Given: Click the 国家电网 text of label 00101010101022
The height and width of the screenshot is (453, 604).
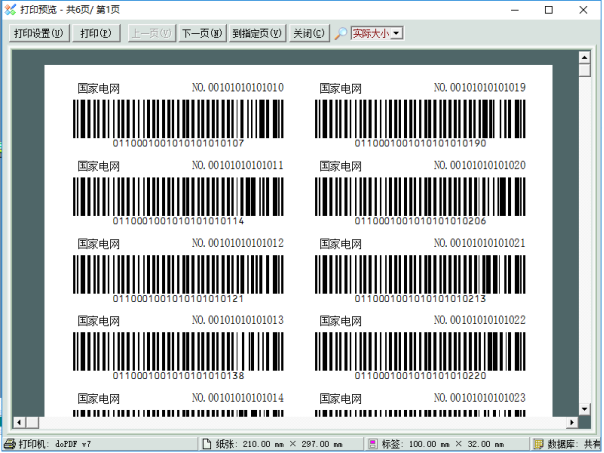Looking at the screenshot, I should (x=341, y=321).
